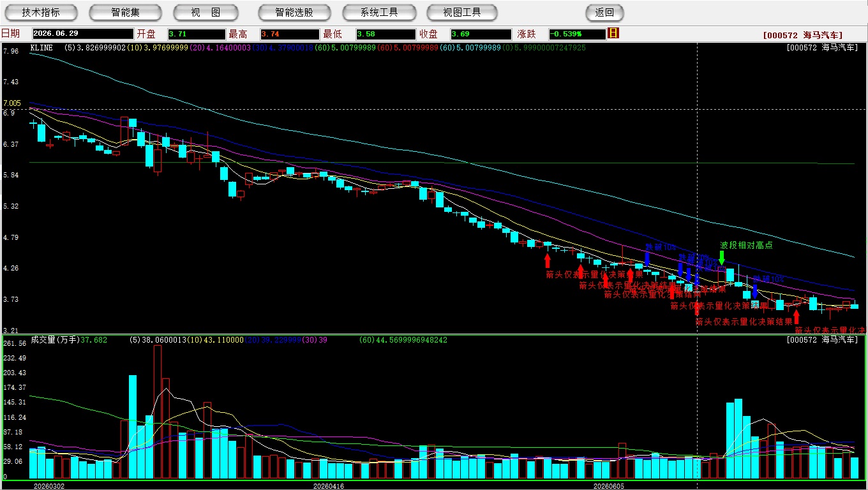Click the orange 日 period icon
This screenshot has width=868, height=490.
click(613, 33)
